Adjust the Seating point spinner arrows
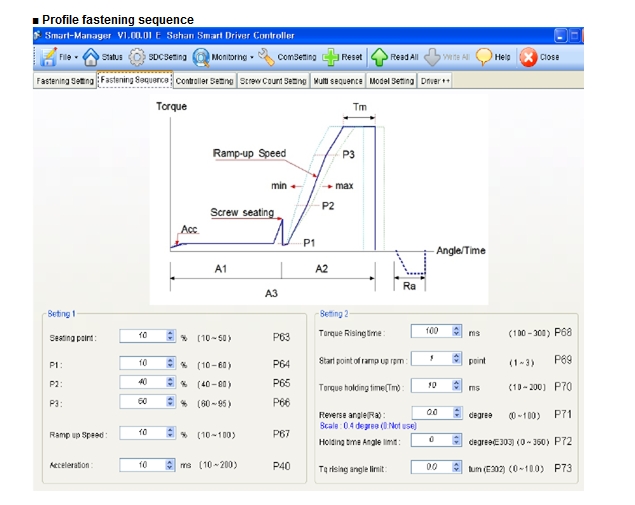Image resolution: width=635 pixels, height=505 pixels. tap(170, 337)
